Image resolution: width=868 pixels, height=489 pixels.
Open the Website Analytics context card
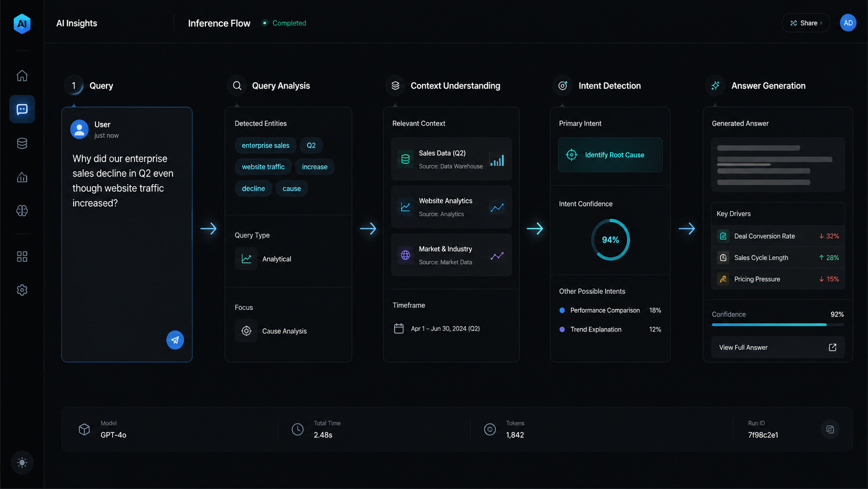click(x=451, y=207)
